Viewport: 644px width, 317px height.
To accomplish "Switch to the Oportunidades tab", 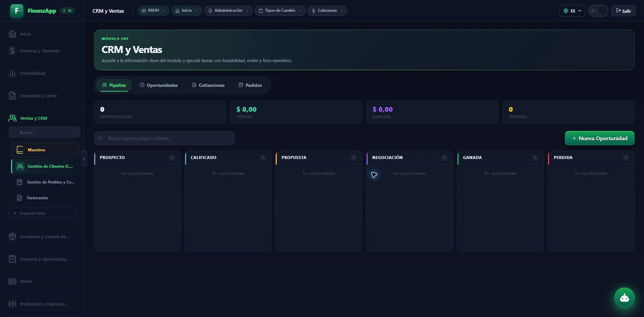I will [x=159, y=85].
